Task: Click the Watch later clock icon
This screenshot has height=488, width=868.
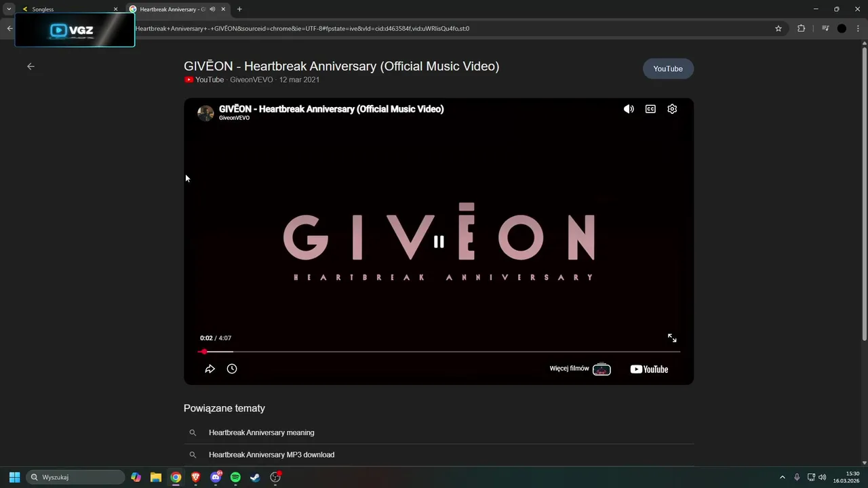Action: 232,369
